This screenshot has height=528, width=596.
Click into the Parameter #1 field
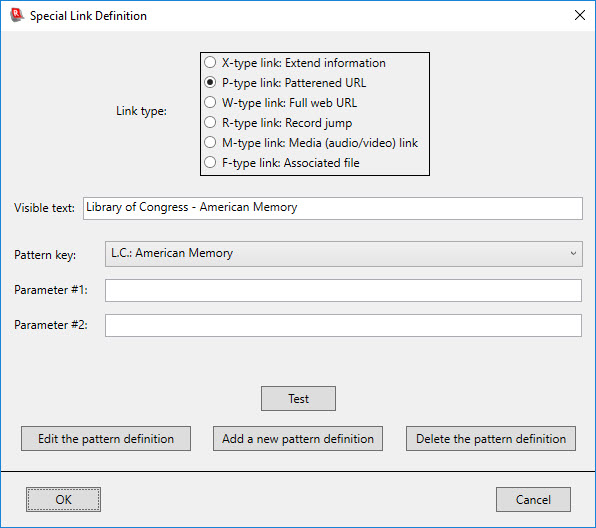pos(343,290)
